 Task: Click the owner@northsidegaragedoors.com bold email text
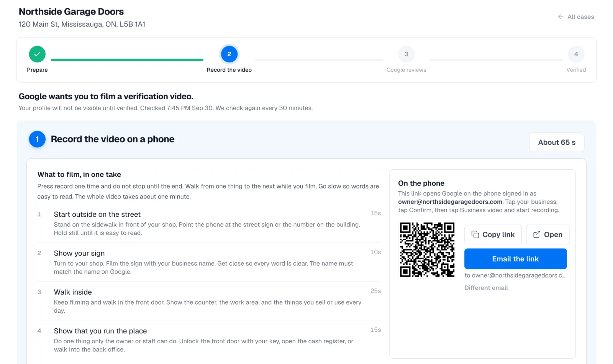coord(450,202)
